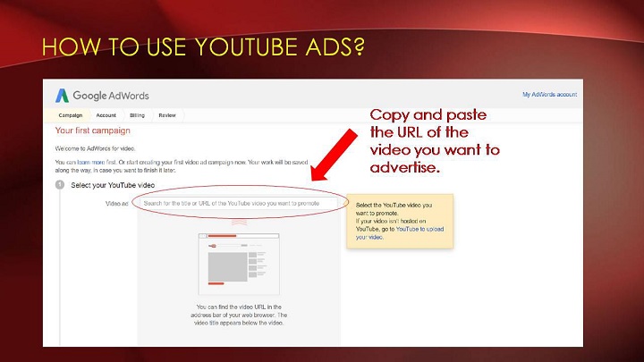Open the My AdWords account link
The image size is (644, 362).
(549, 95)
